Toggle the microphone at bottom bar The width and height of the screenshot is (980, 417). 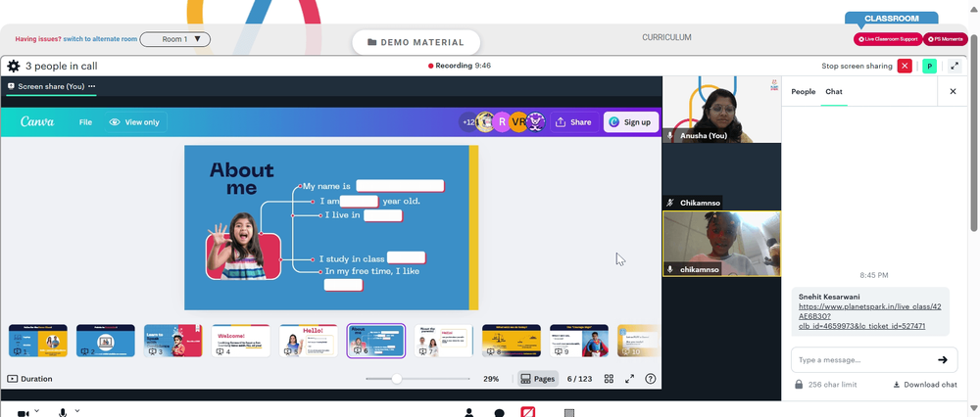click(x=63, y=413)
